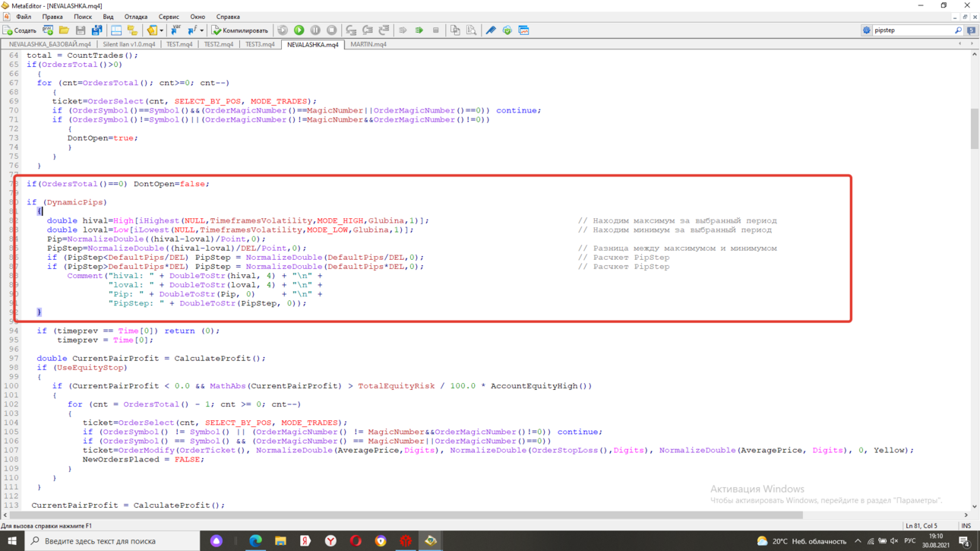Click the INS indicator in the status bar
Viewport: 980px width, 551px height.
point(966,526)
